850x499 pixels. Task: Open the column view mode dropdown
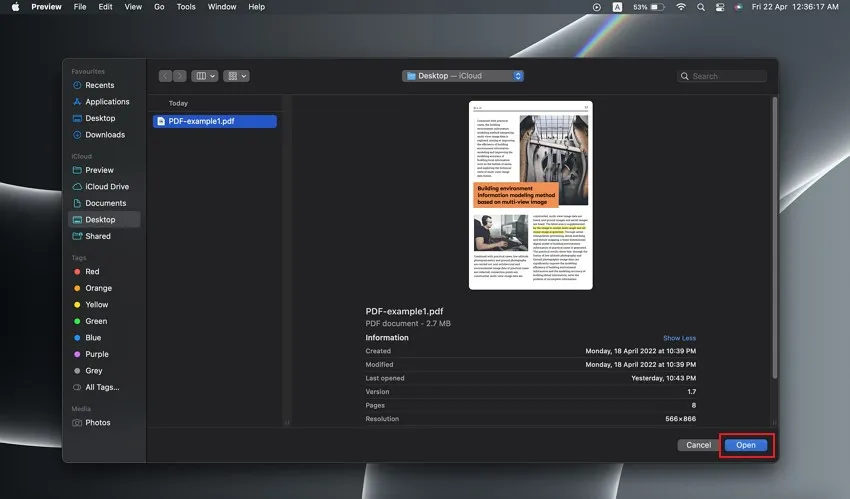pyautogui.click(x=205, y=76)
